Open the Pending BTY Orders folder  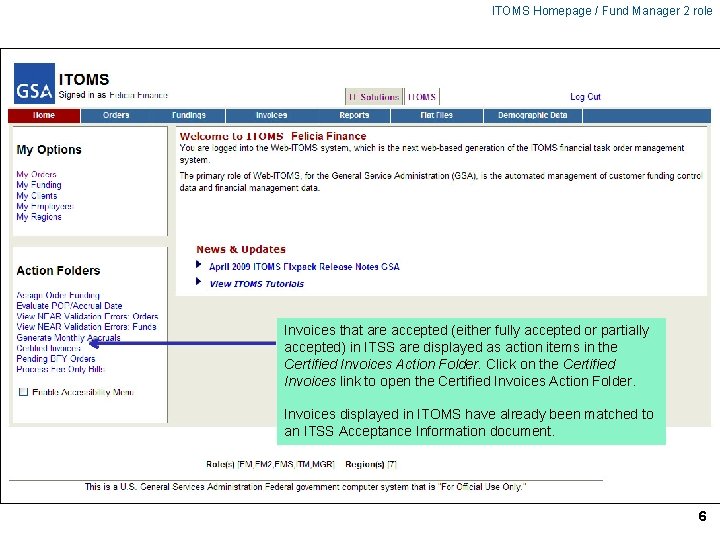pos(56,359)
